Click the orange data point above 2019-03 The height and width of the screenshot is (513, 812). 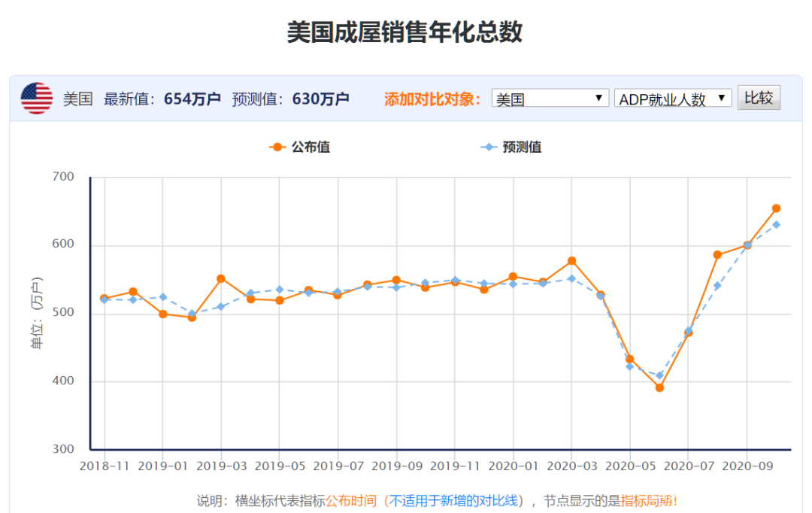pyautogui.click(x=219, y=278)
